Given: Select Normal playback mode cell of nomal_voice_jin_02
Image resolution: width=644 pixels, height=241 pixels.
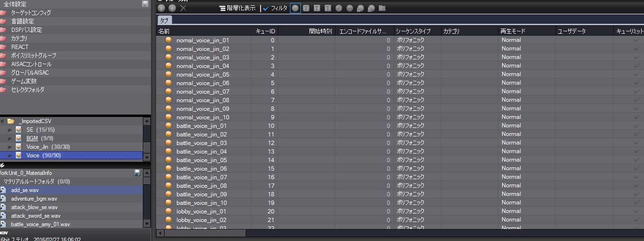Looking at the screenshot, I should (527, 48).
